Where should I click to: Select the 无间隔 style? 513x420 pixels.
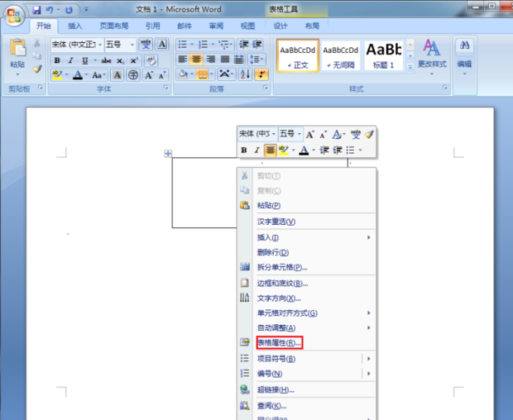pyautogui.click(x=341, y=55)
